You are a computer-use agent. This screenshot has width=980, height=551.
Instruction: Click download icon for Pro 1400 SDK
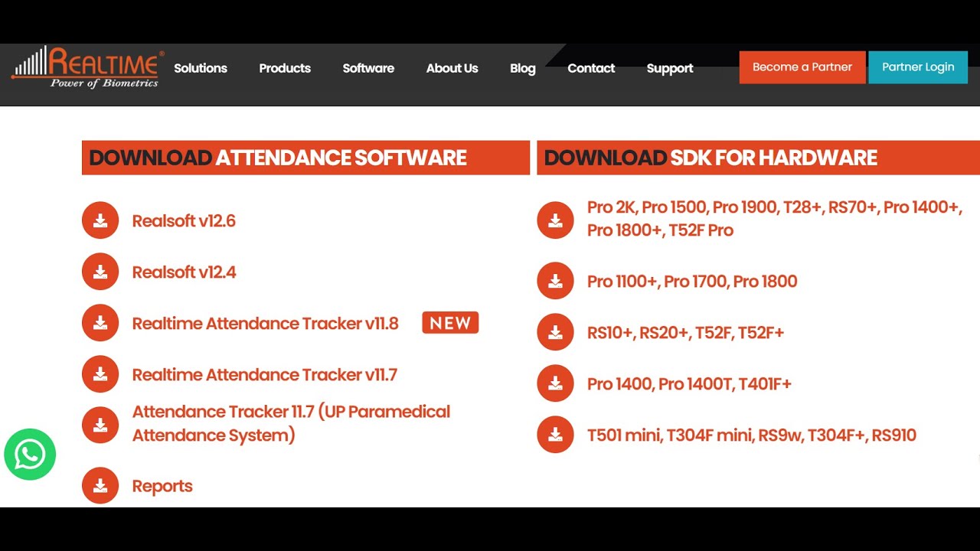pos(556,383)
